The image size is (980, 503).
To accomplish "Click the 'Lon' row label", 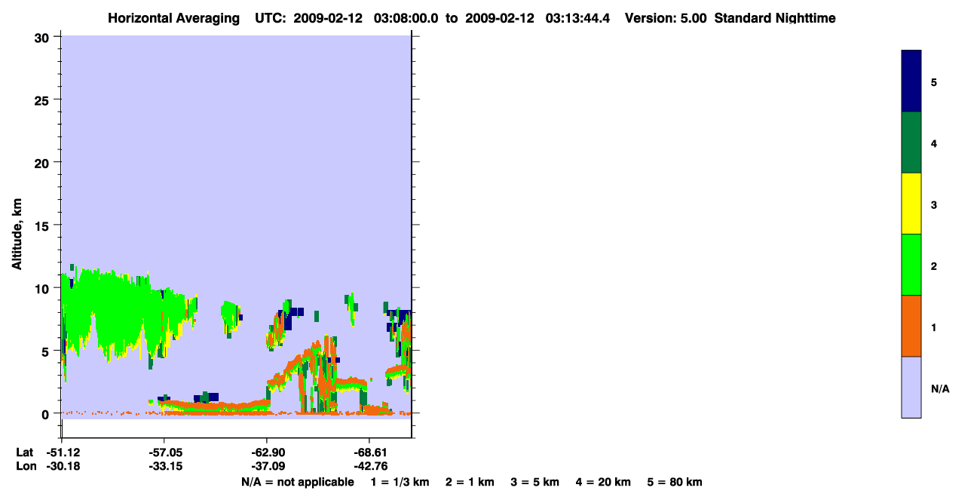I will [26, 467].
